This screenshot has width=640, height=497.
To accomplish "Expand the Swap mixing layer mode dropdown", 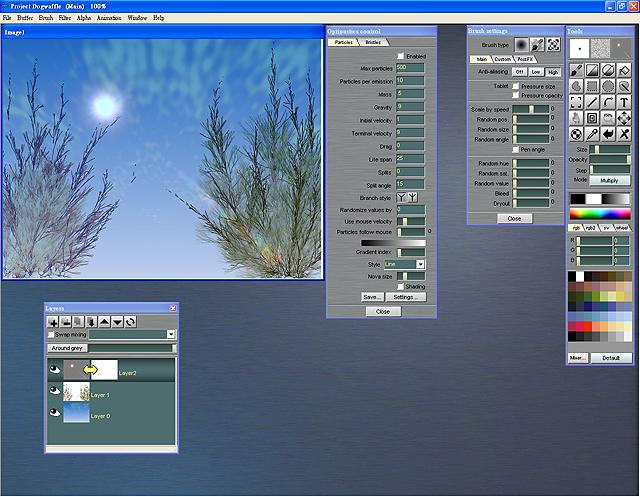I will [x=171, y=334].
